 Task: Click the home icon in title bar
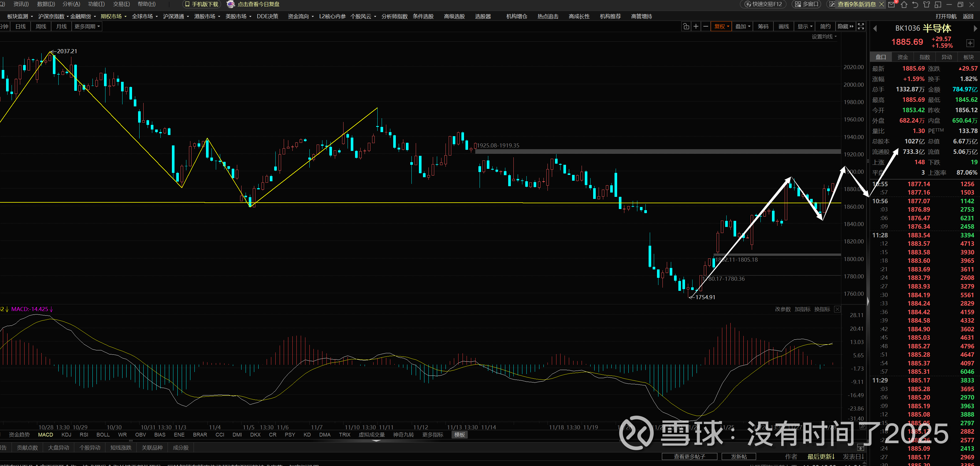904,5
